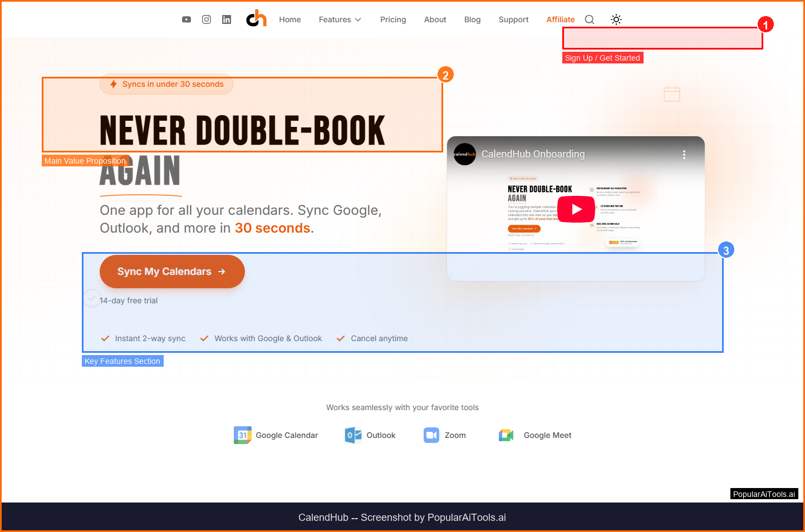Viewport: 805px width, 532px height.
Task: Open the search magnifier icon
Action: click(590, 19)
